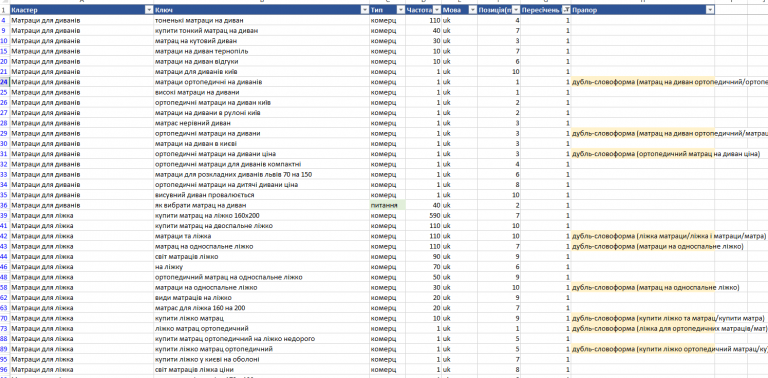
Task: Select cell 'на ліжку'
Action: click(261, 267)
